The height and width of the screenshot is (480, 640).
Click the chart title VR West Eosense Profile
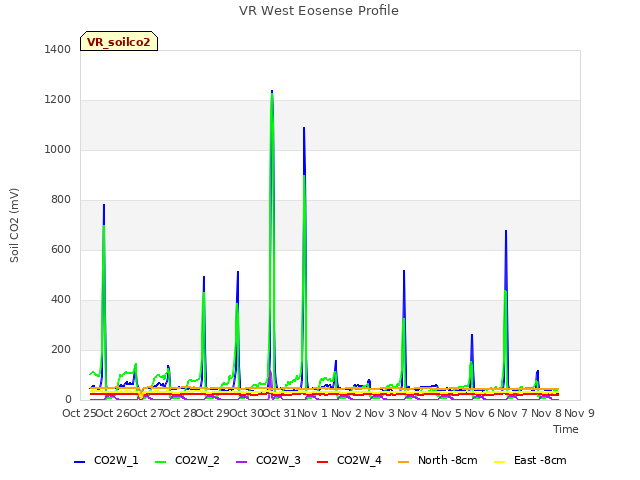pyautogui.click(x=319, y=11)
